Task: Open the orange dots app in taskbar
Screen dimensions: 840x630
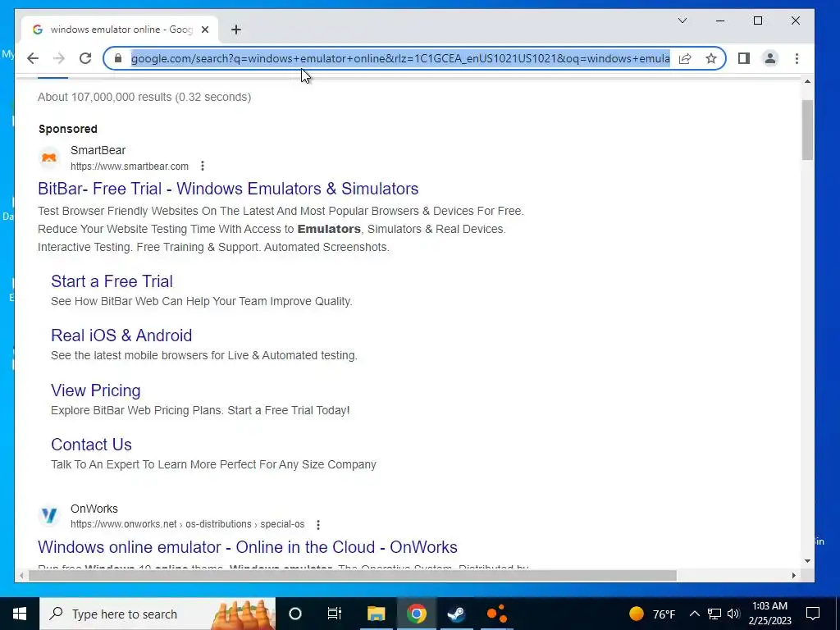Action: (x=496, y=614)
